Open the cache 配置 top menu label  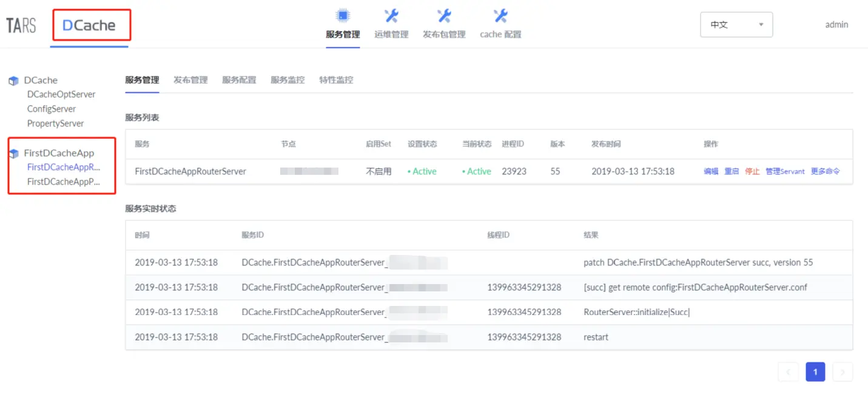tap(500, 35)
